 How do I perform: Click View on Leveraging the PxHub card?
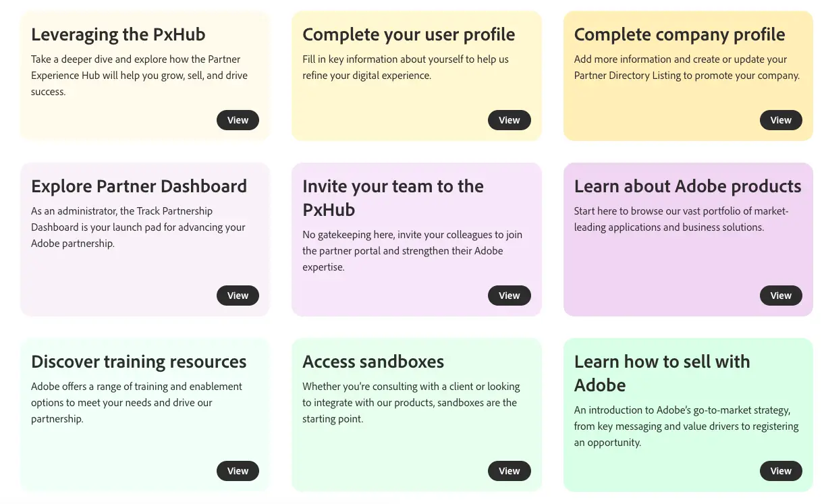point(238,120)
